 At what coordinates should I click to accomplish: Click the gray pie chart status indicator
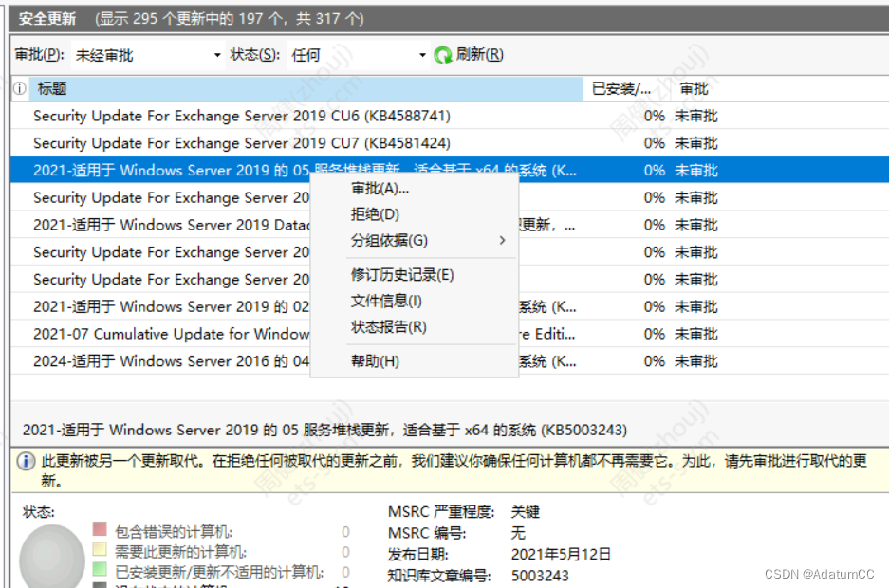point(51,558)
